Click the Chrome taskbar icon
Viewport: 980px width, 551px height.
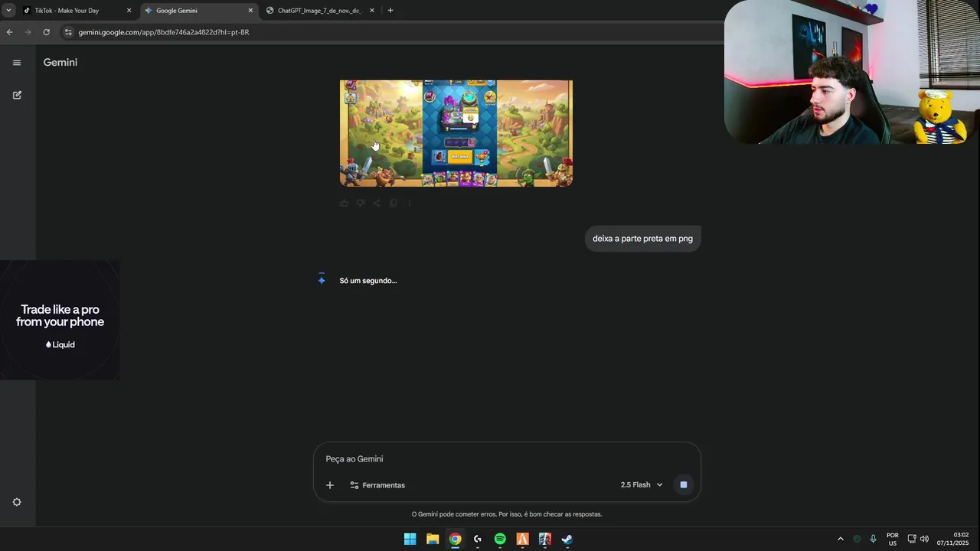click(455, 539)
